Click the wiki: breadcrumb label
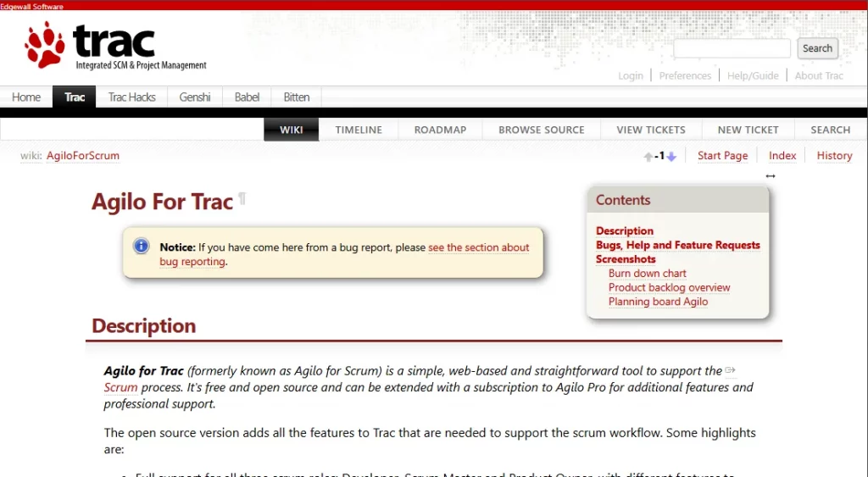This screenshot has width=868, height=477. pyautogui.click(x=31, y=156)
